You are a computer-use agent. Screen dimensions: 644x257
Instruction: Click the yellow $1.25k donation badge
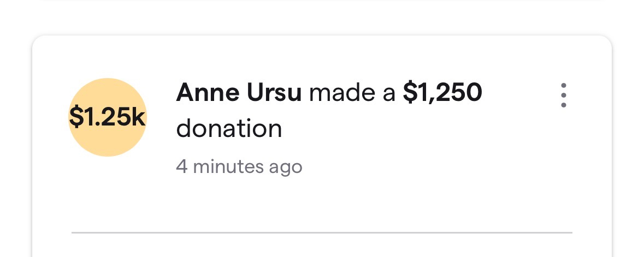tap(108, 117)
